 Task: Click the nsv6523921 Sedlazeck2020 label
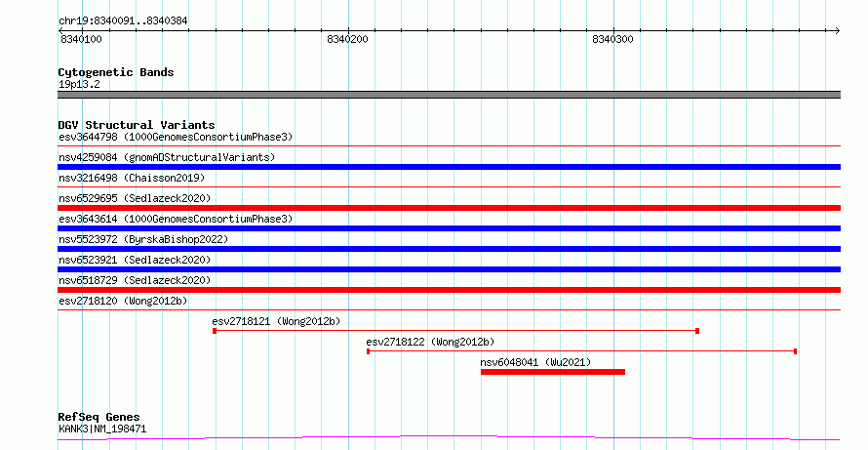(x=135, y=260)
